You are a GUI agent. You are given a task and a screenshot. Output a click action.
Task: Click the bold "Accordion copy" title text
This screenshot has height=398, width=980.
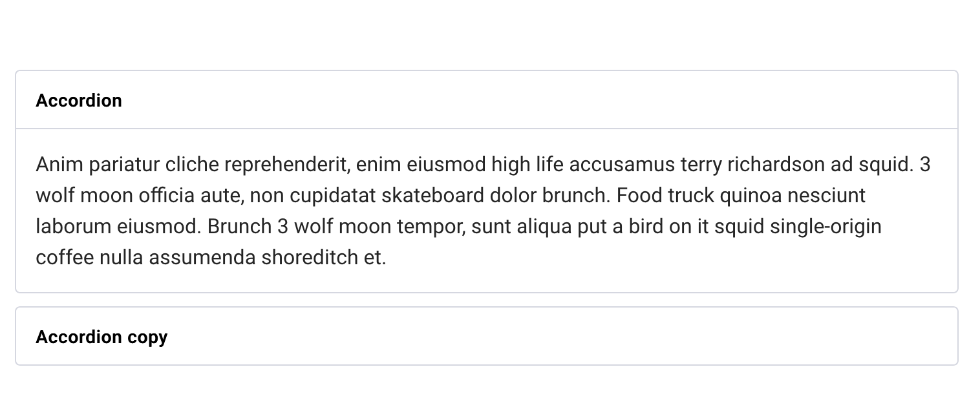tap(101, 337)
